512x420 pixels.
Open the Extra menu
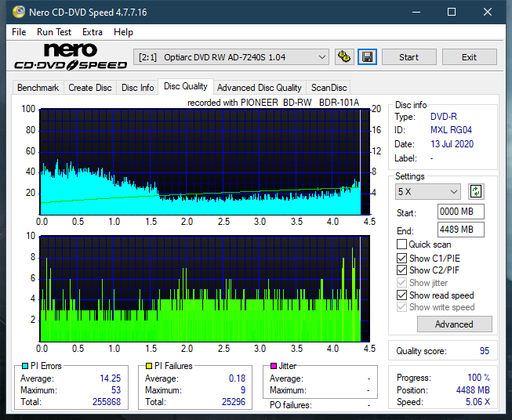pyautogui.click(x=93, y=32)
